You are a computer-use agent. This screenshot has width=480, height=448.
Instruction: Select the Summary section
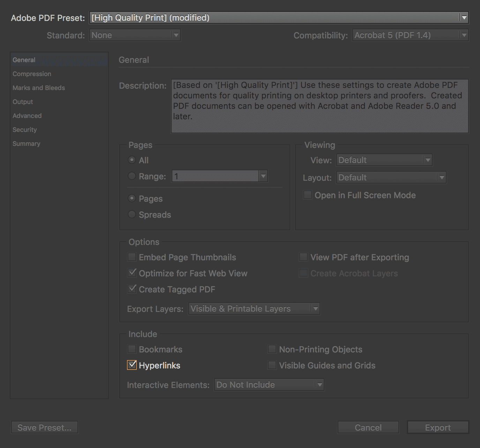click(26, 144)
